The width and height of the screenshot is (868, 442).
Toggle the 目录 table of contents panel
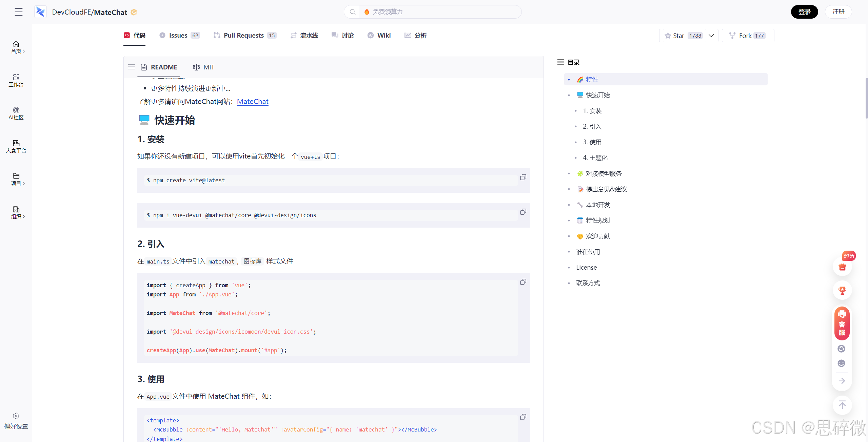click(561, 62)
